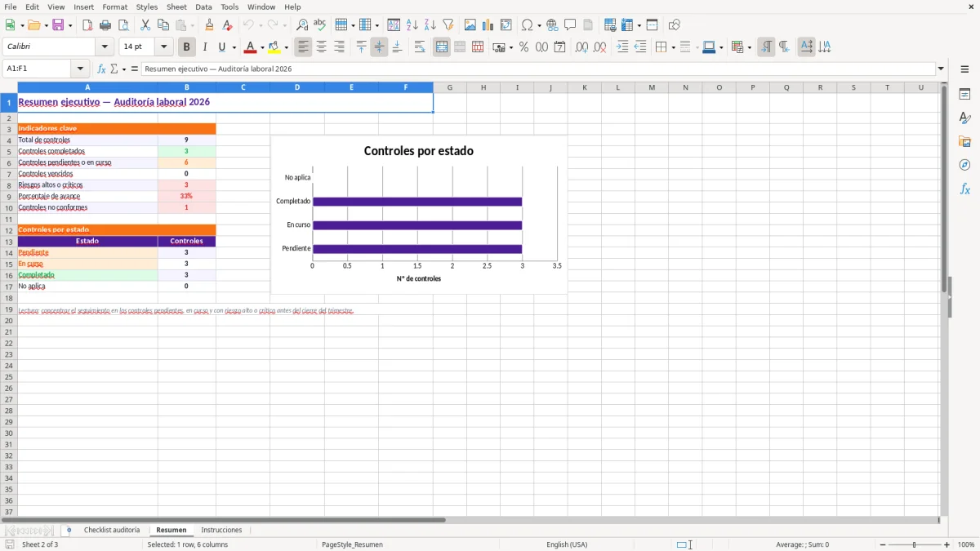Toggle Wrap Text
Viewport: 980px width, 551px height.
point(419,47)
